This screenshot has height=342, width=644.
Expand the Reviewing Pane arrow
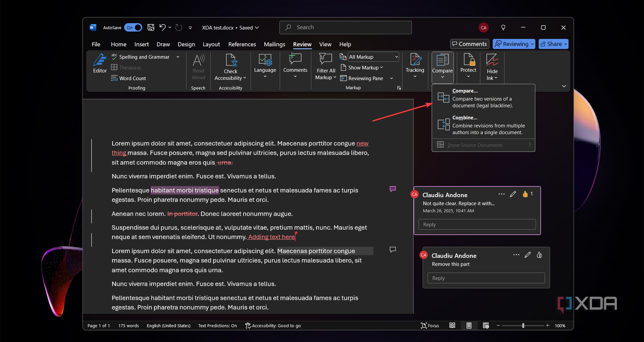point(392,78)
